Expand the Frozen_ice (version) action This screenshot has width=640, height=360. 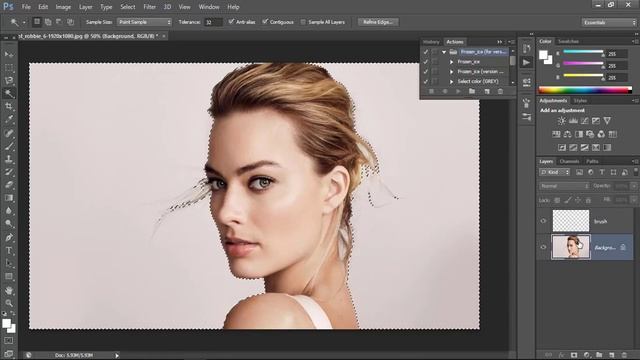click(x=451, y=71)
